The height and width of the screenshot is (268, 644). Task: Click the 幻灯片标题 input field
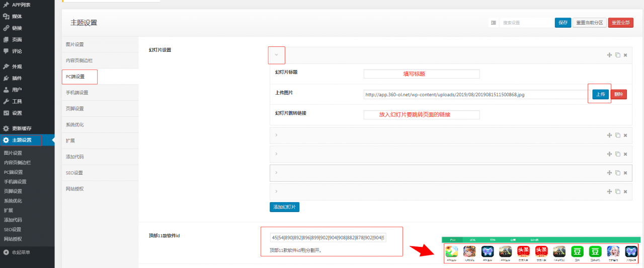(422, 74)
